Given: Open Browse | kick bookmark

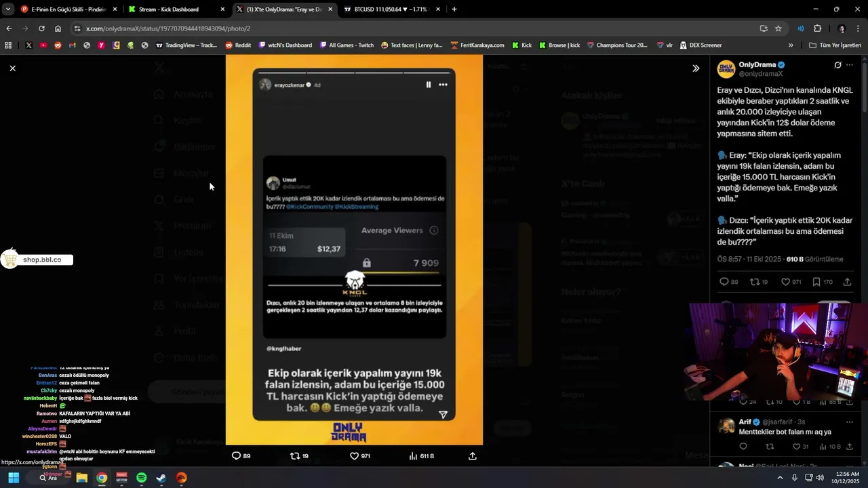Looking at the screenshot, I should 559,45.
